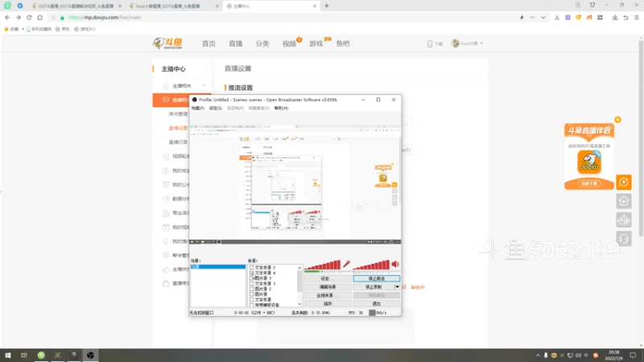Open the OBS 帮助(H) menu
This screenshot has height=362, width=644.
pyautogui.click(x=281, y=108)
